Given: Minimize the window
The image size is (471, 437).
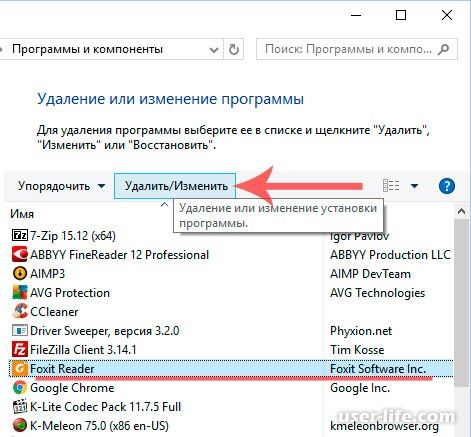Looking at the screenshot, I should pyautogui.click(x=356, y=15).
